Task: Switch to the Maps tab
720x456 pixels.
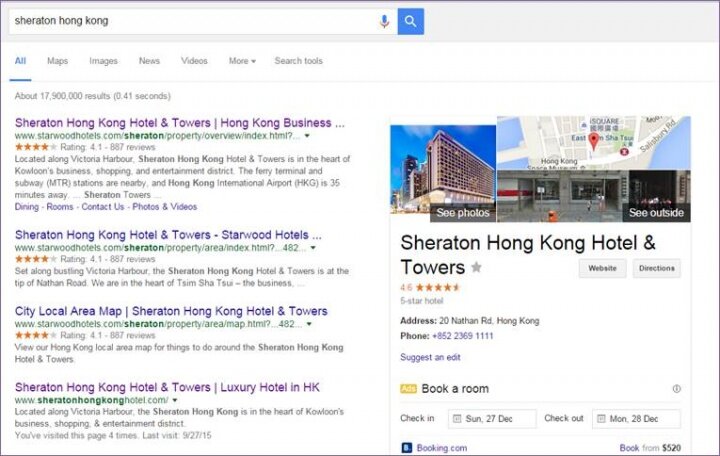Action: click(x=57, y=61)
